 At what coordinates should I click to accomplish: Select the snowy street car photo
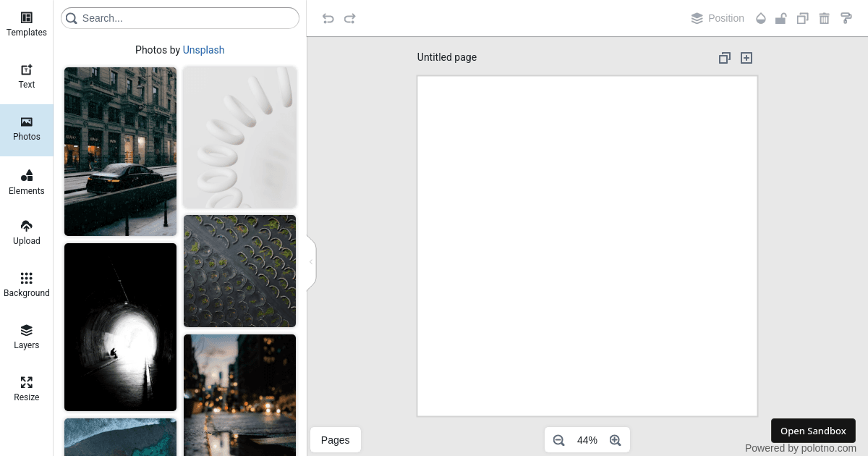coord(120,151)
